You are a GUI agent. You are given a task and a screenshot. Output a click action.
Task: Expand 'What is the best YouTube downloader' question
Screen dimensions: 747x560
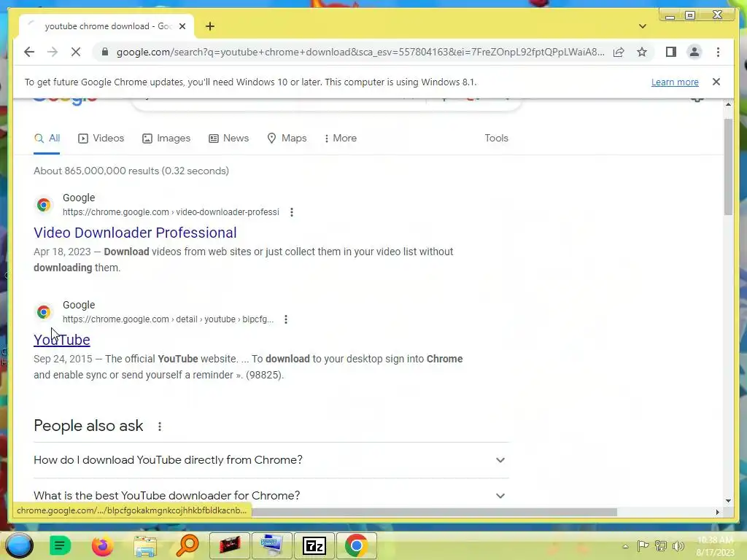pyautogui.click(x=271, y=496)
